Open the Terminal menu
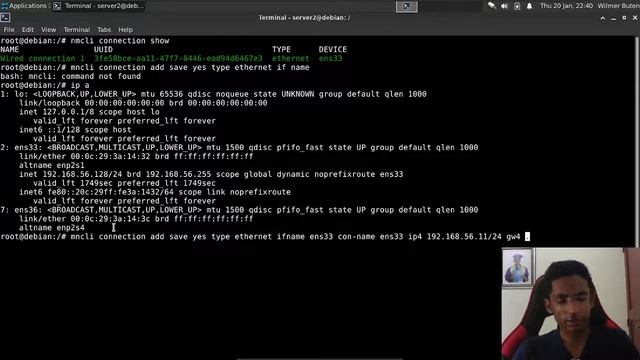Screen dimensions: 640x360 (x=76, y=30)
